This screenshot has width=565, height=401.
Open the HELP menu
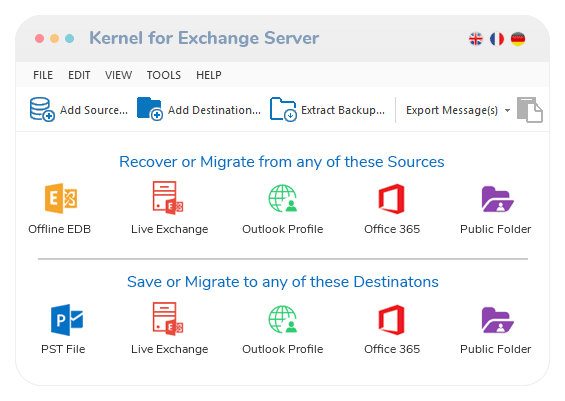(209, 75)
